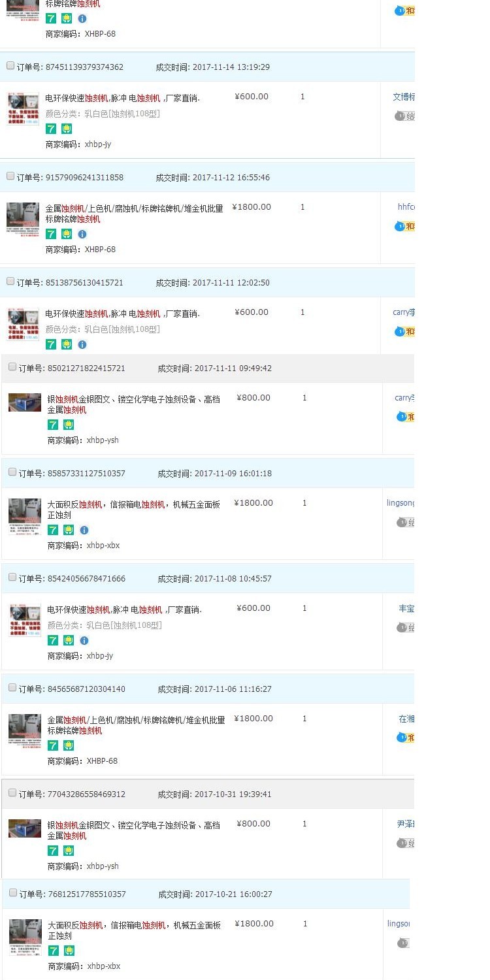Screen dimensions: 490x980
Task: Check the box for order 84565687120304140
Action: click(x=12, y=688)
